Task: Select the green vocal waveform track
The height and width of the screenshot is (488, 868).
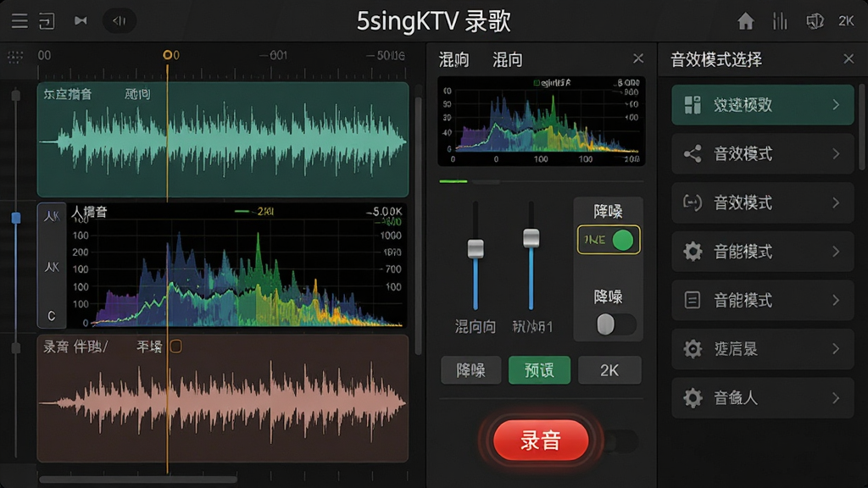Action: [x=223, y=140]
